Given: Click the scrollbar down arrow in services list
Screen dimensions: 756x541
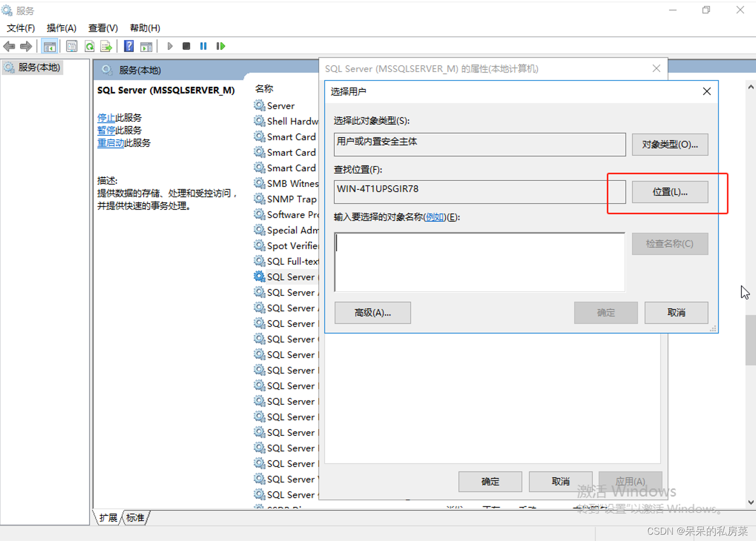Looking at the screenshot, I should pos(751,502).
